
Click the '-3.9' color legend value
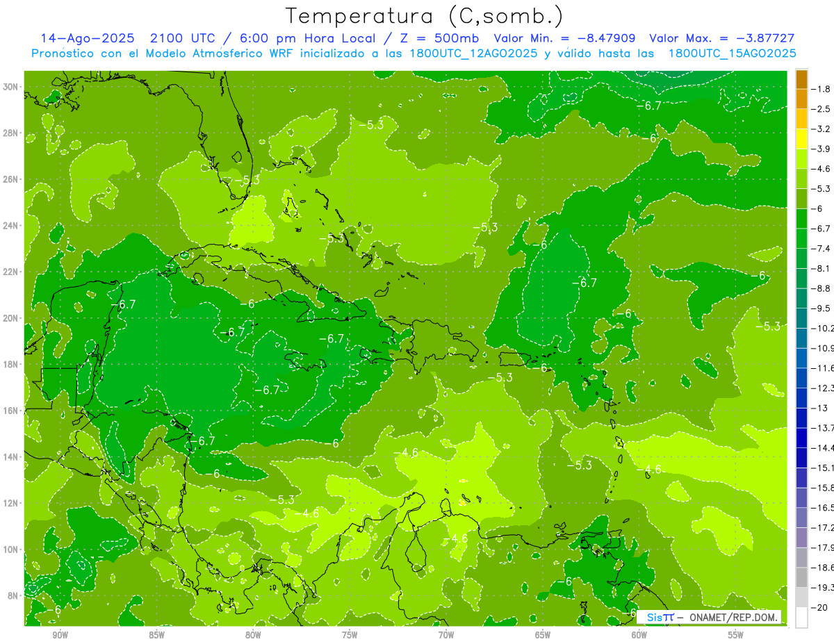pos(822,149)
